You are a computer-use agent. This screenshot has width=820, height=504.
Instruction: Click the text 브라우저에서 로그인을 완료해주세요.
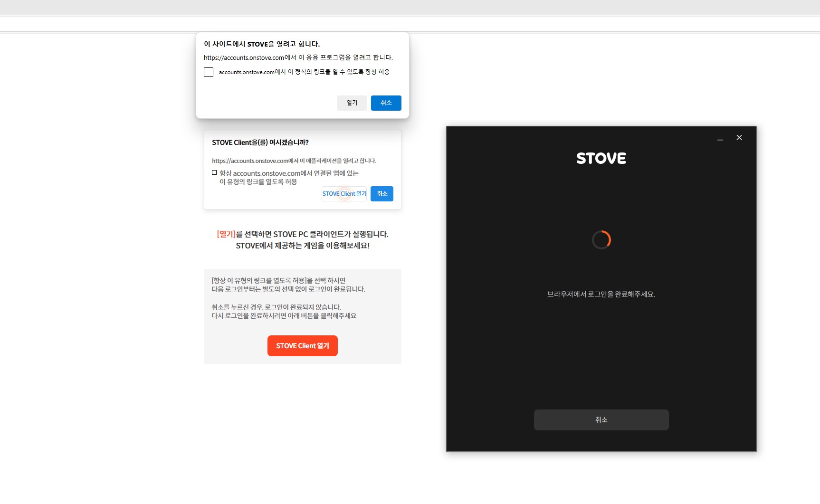point(601,295)
